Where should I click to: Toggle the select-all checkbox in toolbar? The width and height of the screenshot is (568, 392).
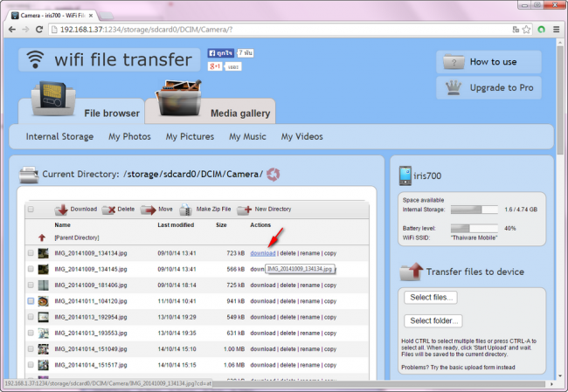pos(31,210)
